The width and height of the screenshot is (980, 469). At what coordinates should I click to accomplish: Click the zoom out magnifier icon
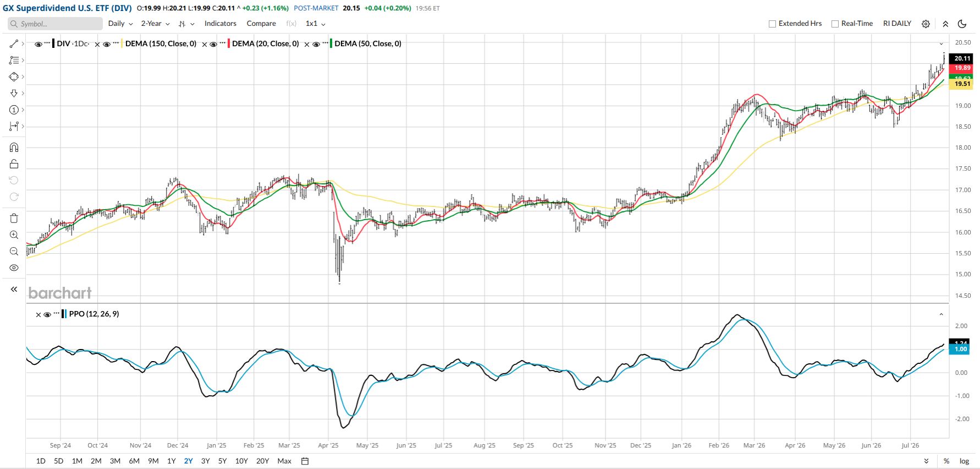click(x=14, y=251)
